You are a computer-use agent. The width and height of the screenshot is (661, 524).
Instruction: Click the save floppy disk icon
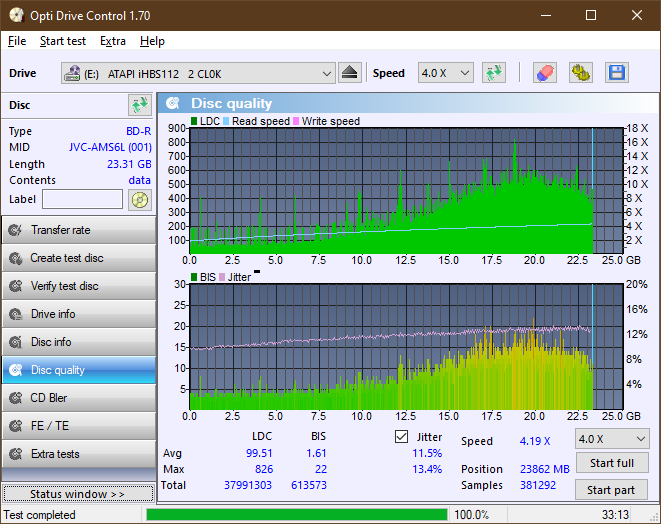click(617, 73)
